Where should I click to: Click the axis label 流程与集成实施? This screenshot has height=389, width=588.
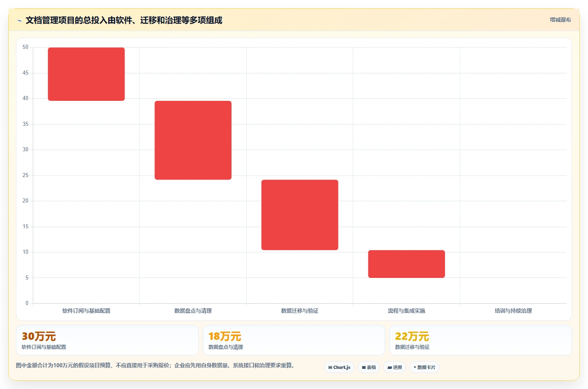tap(406, 311)
